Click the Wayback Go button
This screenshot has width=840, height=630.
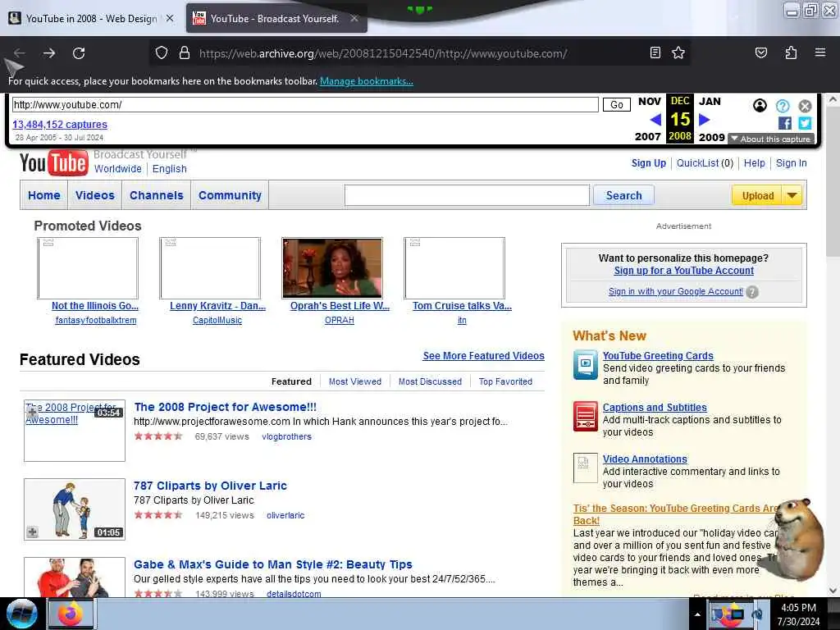[617, 104]
